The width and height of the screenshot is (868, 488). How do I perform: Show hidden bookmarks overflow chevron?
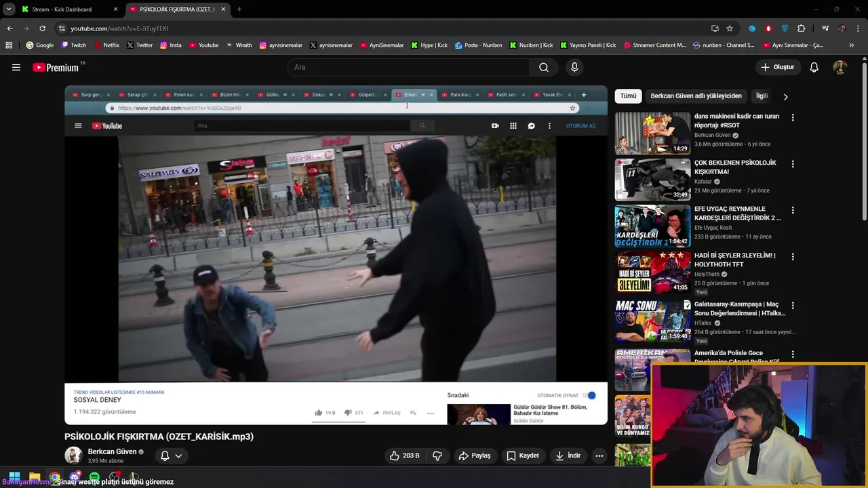(852, 45)
